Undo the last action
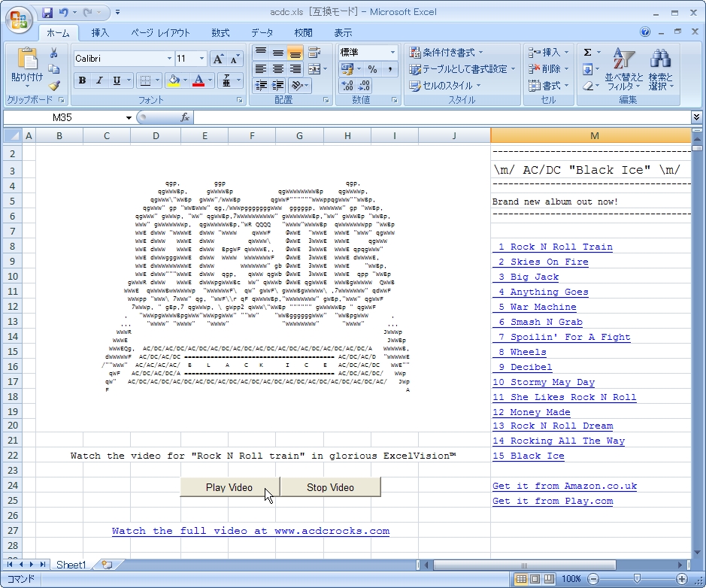The image size is (706, 588). click(x=63, y=13)
